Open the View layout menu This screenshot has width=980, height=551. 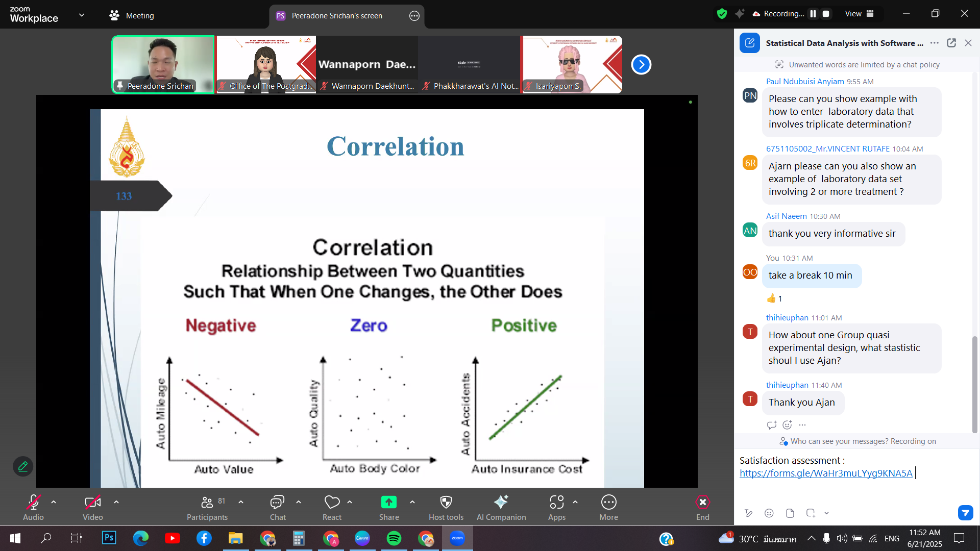[859, 14]
